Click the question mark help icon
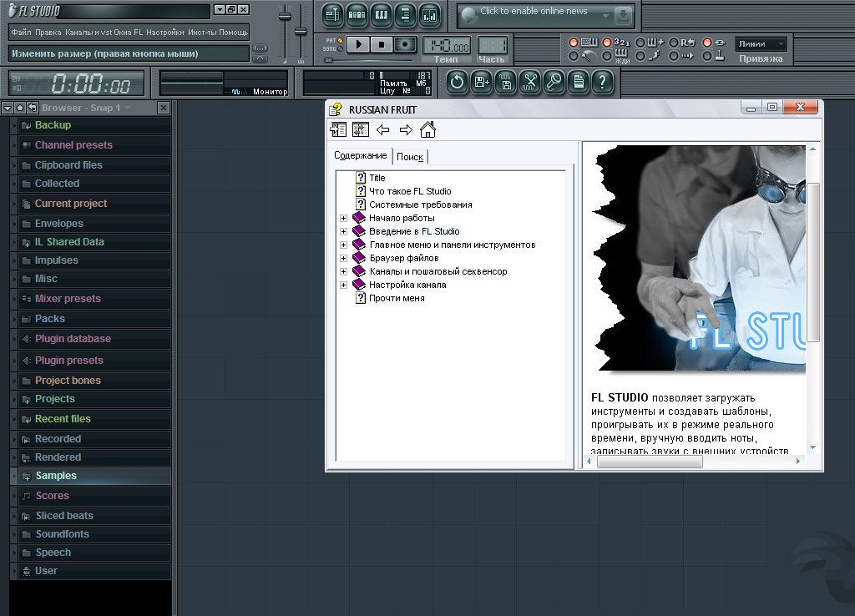Screen dimensions: 855x616 602,82
